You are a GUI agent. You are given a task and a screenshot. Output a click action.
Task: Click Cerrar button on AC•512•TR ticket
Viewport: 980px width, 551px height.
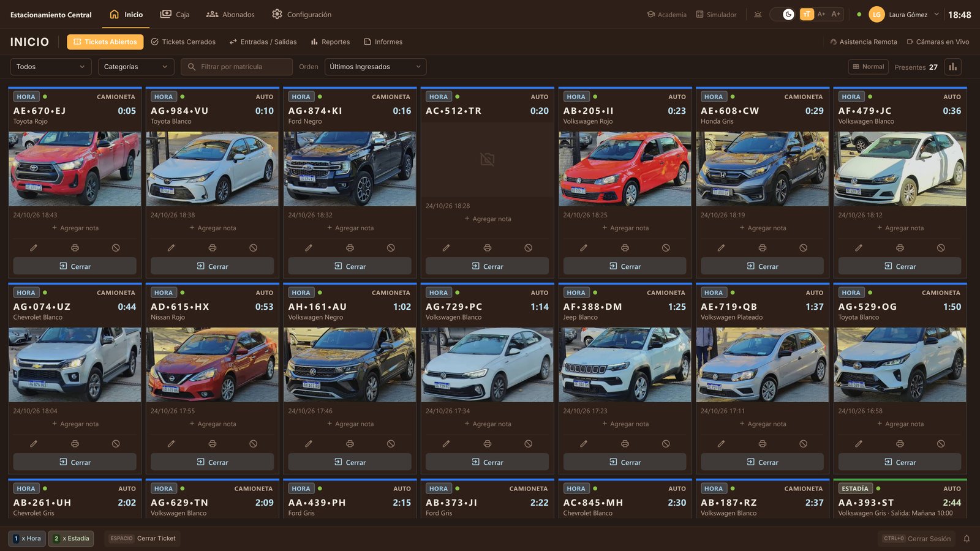pos(488,266)
